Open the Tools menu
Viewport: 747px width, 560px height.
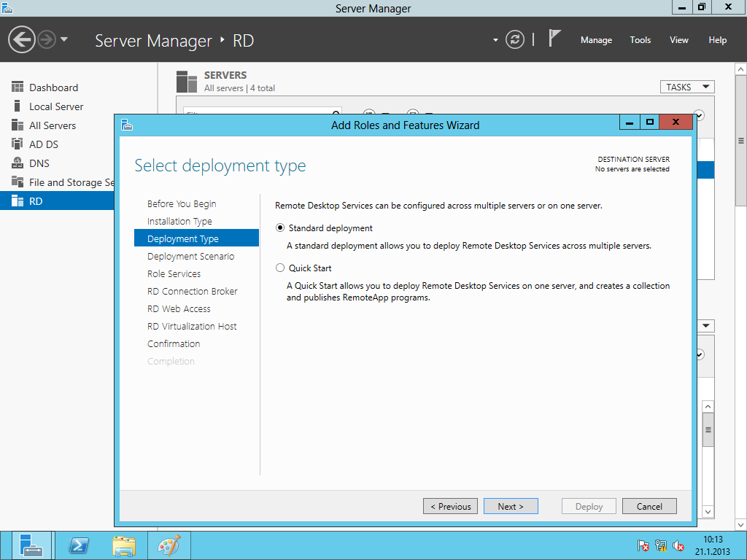pos(640,40)
